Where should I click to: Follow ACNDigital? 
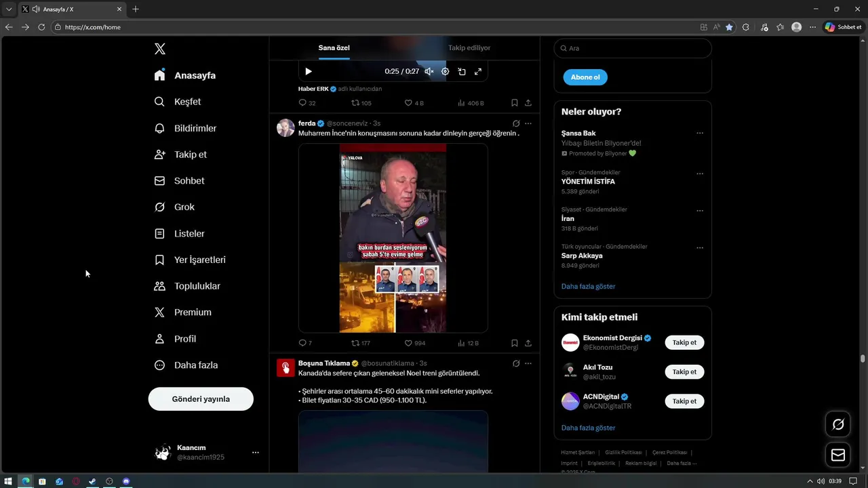pyautogui.click(x=684, y=401)
